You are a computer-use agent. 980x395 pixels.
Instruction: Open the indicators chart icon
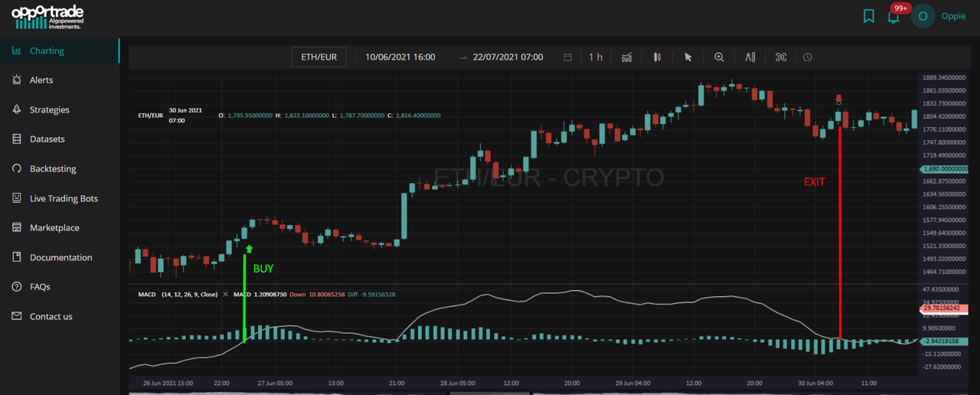point(627,57)
